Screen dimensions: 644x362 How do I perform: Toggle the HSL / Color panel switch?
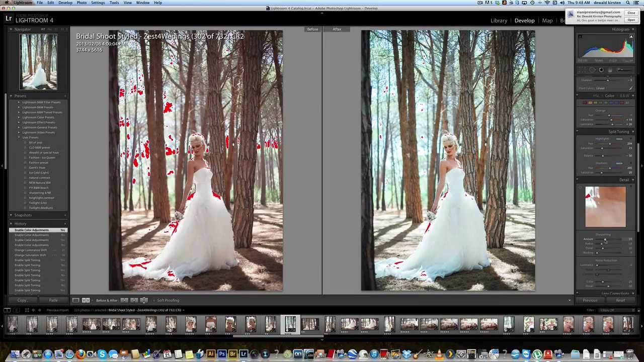[578, 96]
